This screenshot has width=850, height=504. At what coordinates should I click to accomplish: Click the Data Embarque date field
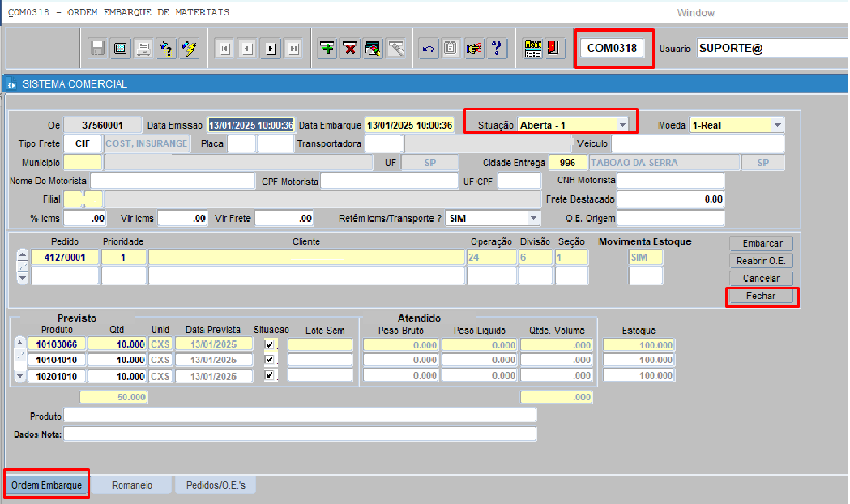[410, 125]
